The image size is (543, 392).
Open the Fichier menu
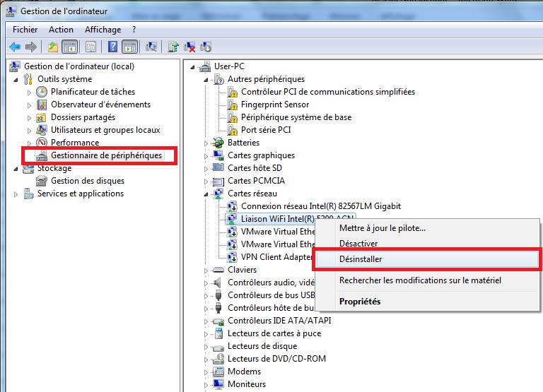25,30
